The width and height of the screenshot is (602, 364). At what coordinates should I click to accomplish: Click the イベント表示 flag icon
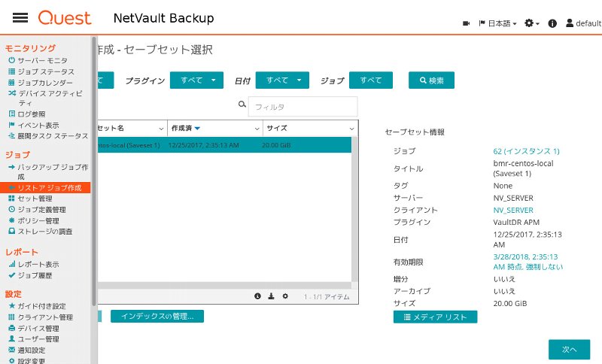tap(11, 125)
